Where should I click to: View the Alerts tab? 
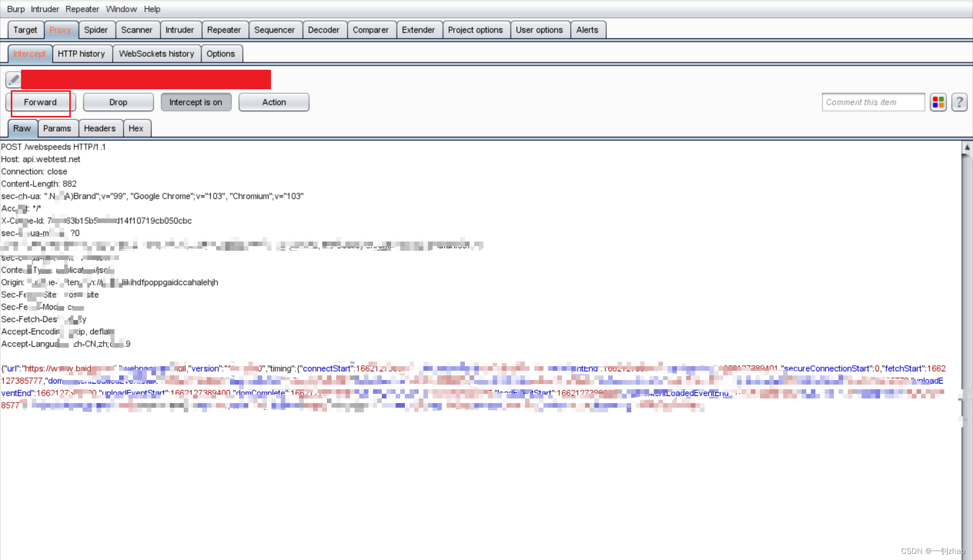[587, 30]
